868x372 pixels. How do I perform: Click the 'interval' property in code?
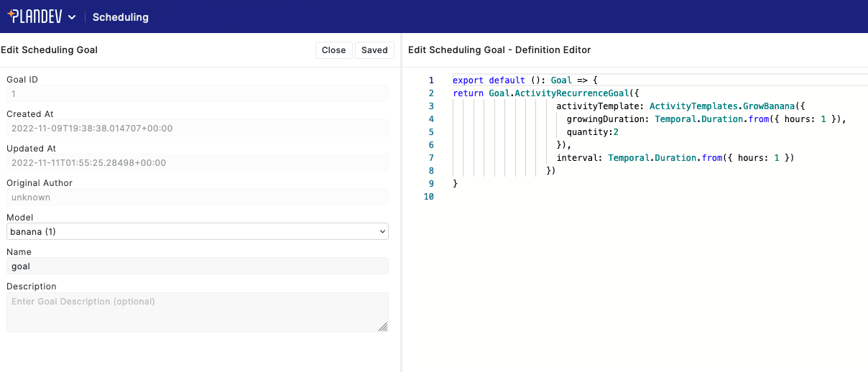click(x=577, y=158)
